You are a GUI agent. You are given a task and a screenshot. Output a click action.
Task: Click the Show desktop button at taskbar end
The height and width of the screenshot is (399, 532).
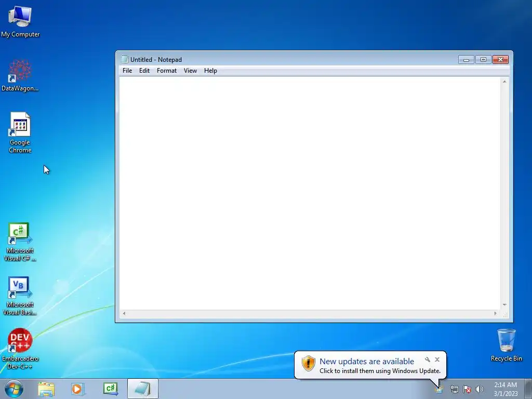[x=528, y=389]
